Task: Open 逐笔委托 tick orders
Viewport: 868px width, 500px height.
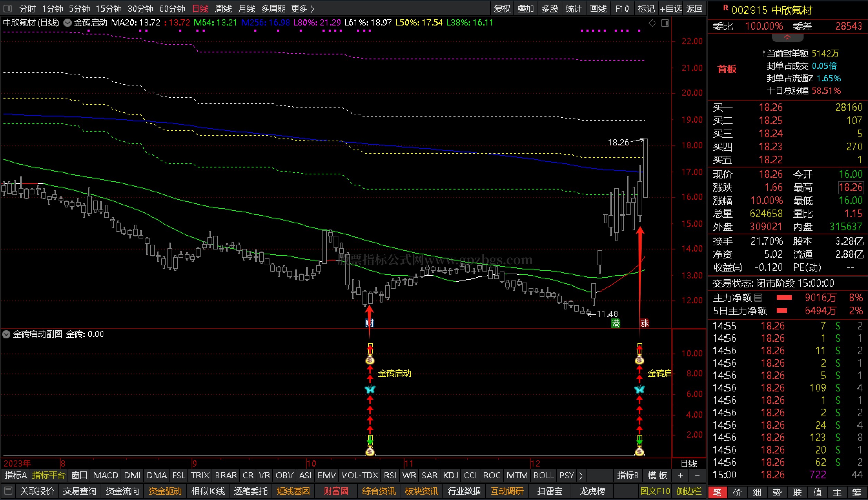Action: click(x=251, y=491)
